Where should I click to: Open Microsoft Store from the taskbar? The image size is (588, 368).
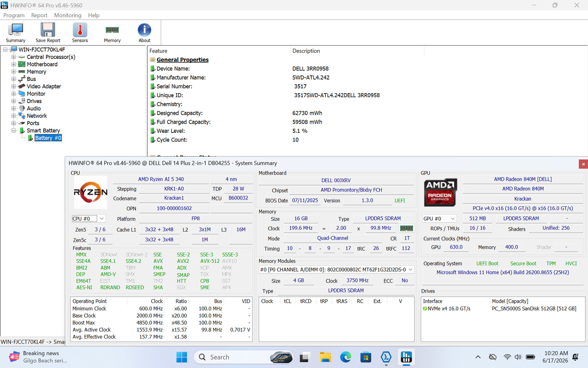click(366, 357)
